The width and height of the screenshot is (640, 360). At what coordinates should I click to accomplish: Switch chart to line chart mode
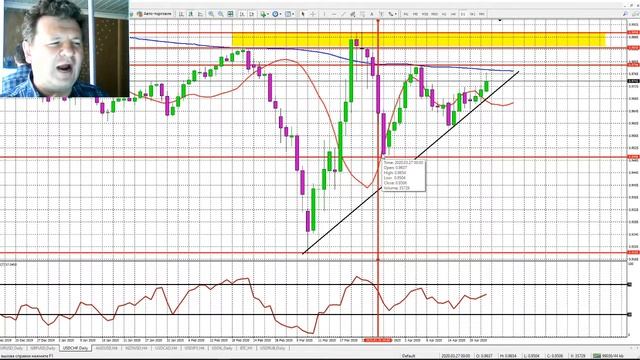click(200, 14)
